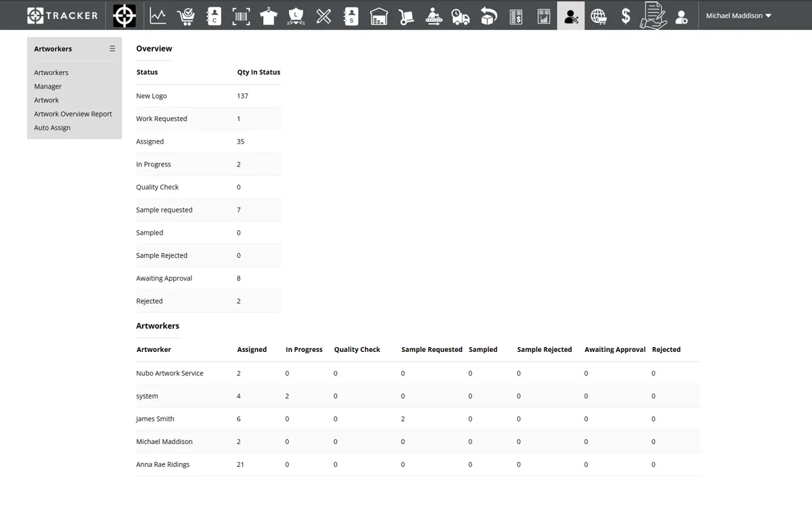The height and width of the screenshot is (511, 812).
Task: Click the Work Requested status row
Action: click(x=208, y=118)
